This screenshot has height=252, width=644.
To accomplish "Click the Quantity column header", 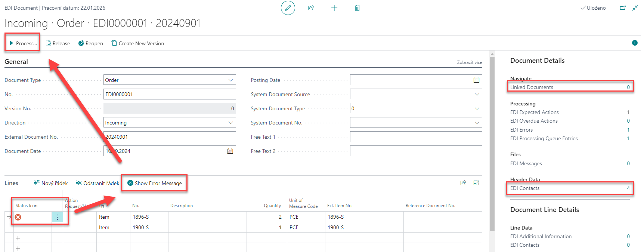I will click(x=272, y=206).
